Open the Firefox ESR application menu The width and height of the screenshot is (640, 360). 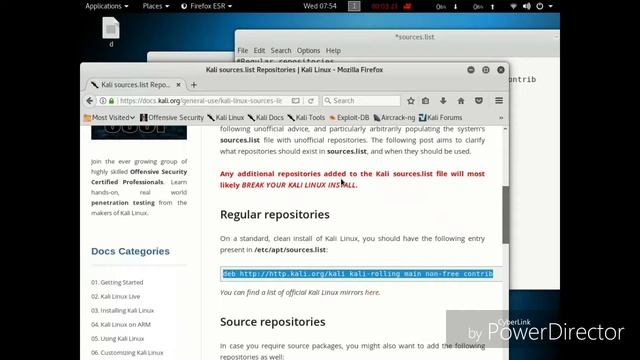point(207,6)
